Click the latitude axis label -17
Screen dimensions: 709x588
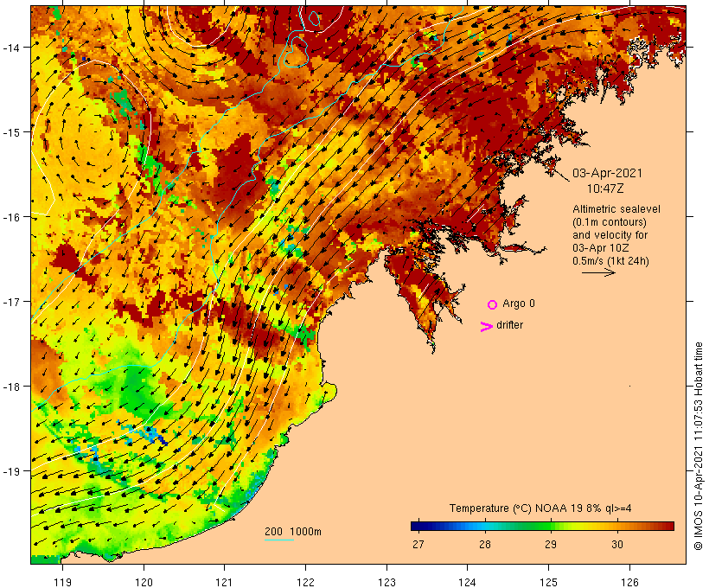(x=10, y=302)
